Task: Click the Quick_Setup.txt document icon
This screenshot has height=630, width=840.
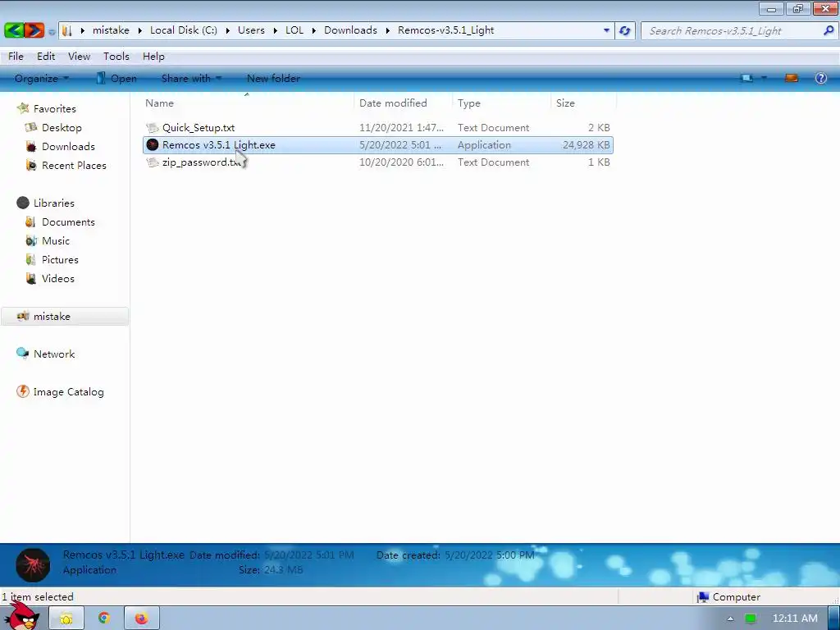Action: [x=153, y=127]
